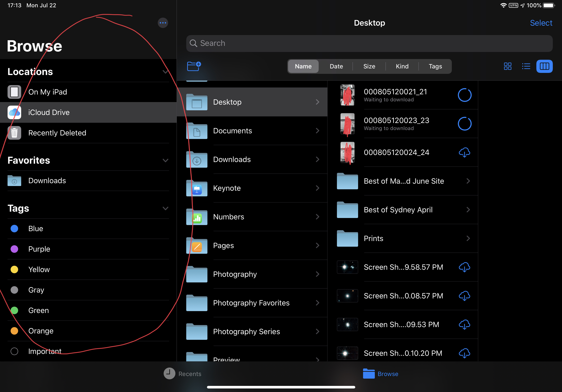
Task: Open thumbnail of 000805120023_23
Action: tap(347, 123)
